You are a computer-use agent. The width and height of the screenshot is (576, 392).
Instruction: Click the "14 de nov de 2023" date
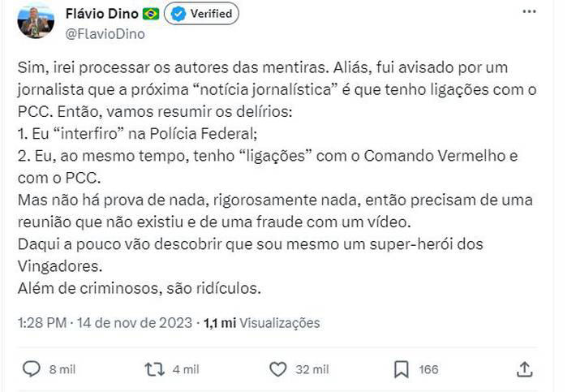click(133, 322)
